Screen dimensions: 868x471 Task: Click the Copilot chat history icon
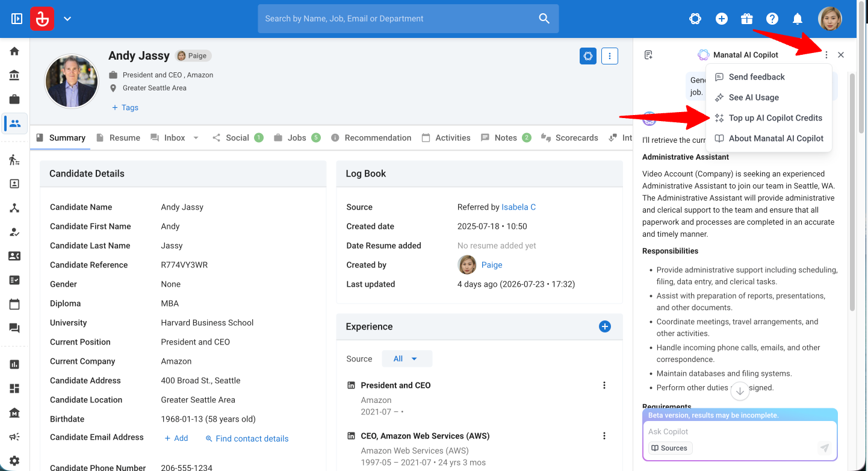(x=648, y=55)
